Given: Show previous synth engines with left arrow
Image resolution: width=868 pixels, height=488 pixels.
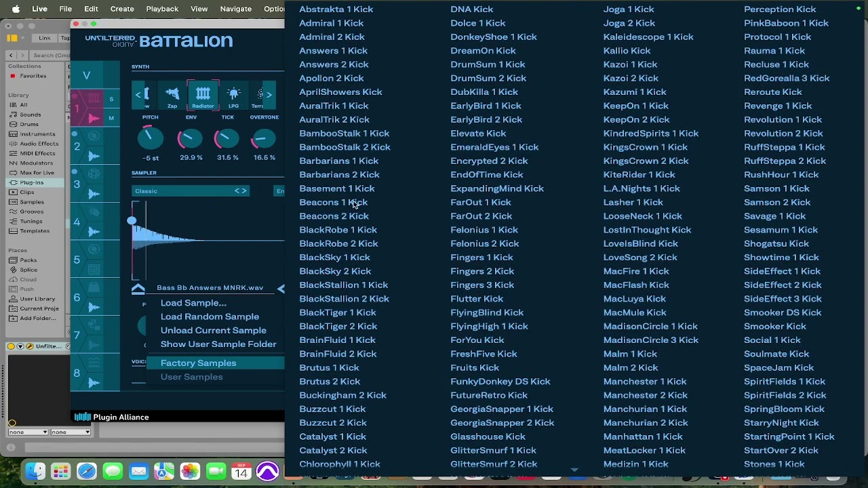Looking at the screenshot, I should [x=138, y=95].
